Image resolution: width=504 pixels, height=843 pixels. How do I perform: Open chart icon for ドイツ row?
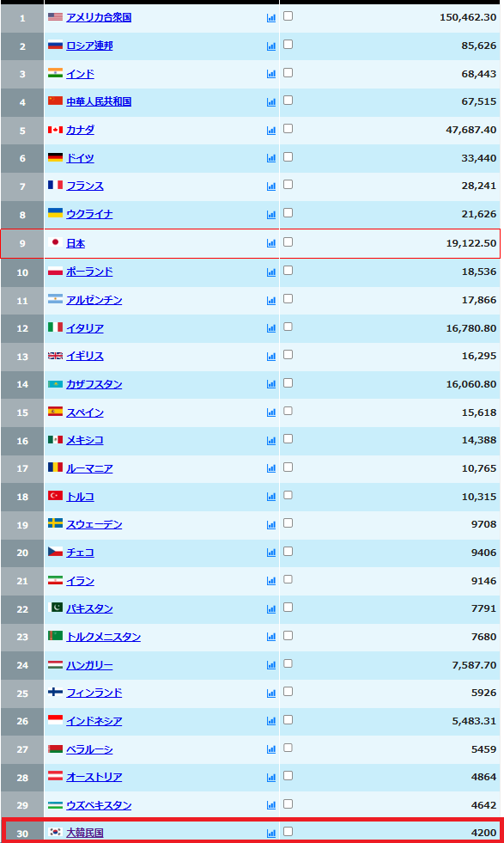270,158
